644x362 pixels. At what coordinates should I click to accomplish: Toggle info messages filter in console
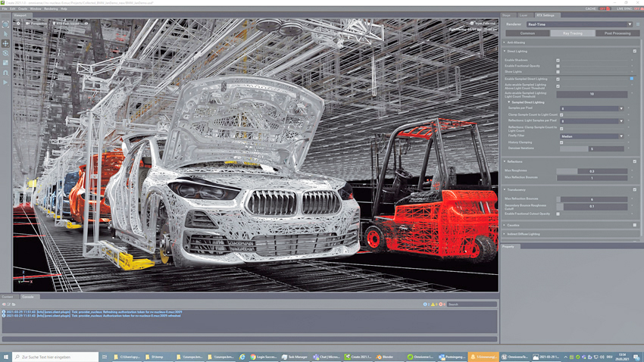427,304
